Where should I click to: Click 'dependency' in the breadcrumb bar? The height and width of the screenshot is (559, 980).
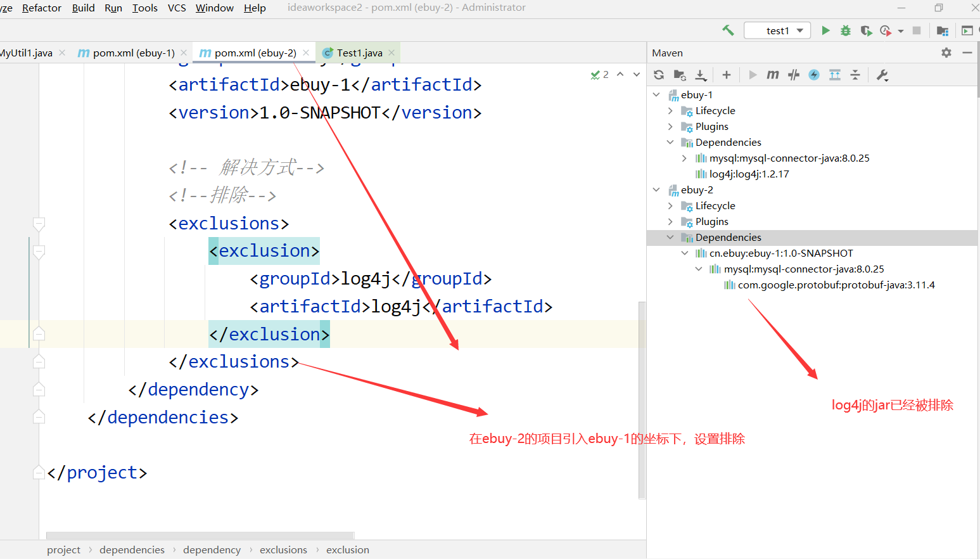(212, 549)
